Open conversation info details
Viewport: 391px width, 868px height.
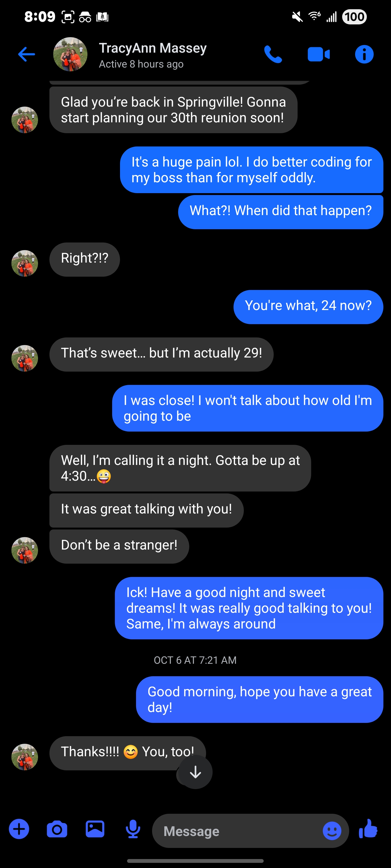tap(364, 54)
